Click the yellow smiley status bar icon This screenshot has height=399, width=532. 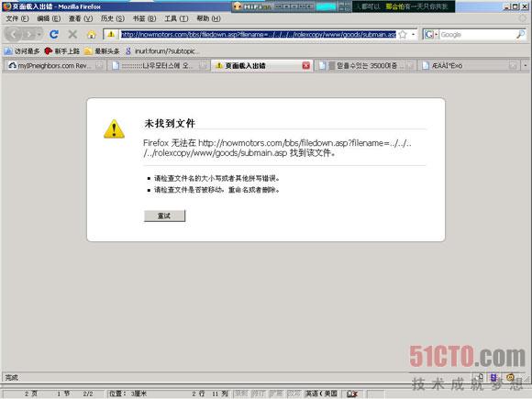click(510, 377)
